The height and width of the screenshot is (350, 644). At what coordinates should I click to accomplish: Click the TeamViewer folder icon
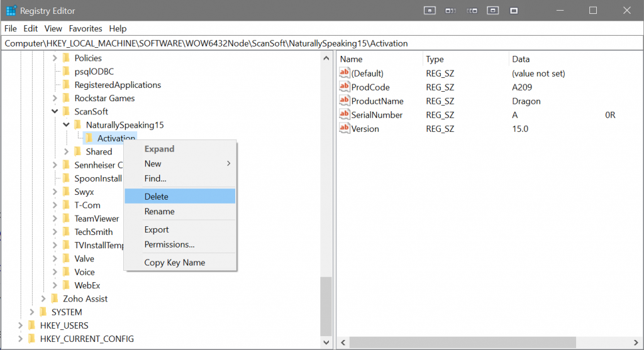[x=66, y=218]
